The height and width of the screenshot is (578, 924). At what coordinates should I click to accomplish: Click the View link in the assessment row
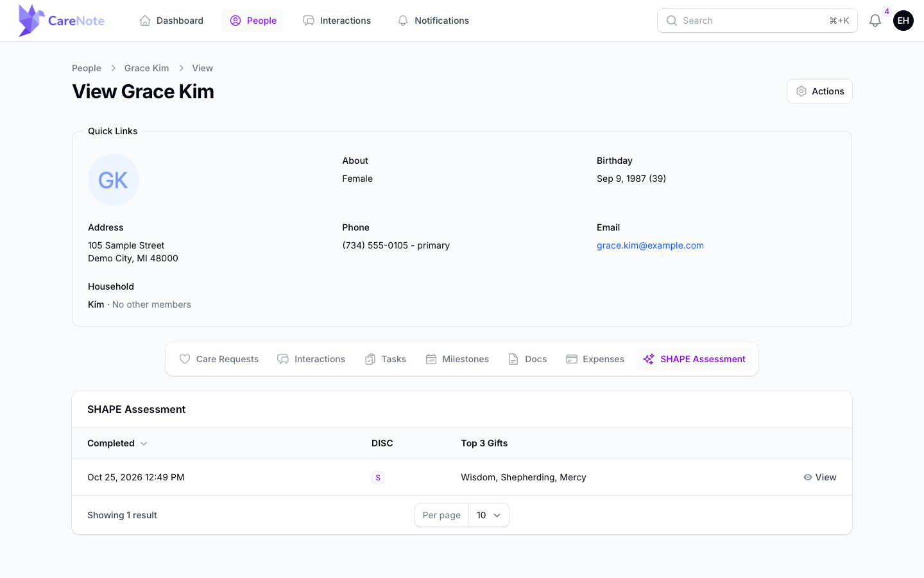point(820,477)
